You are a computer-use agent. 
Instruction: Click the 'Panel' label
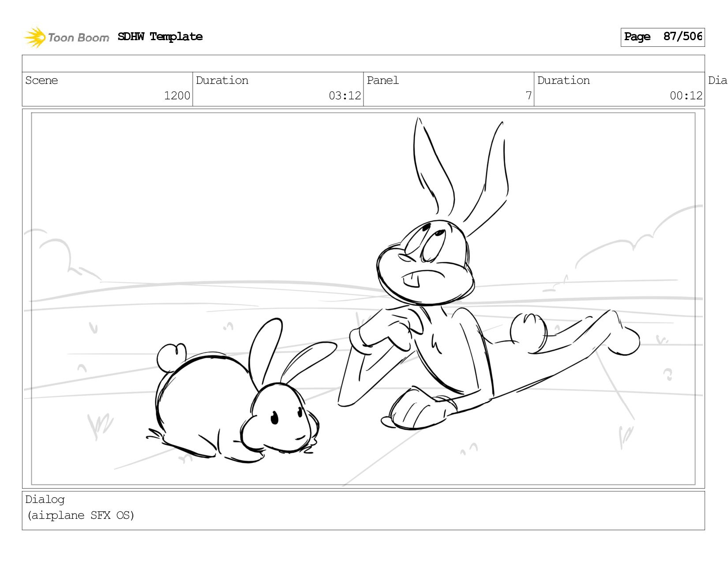tap(383, 80)
